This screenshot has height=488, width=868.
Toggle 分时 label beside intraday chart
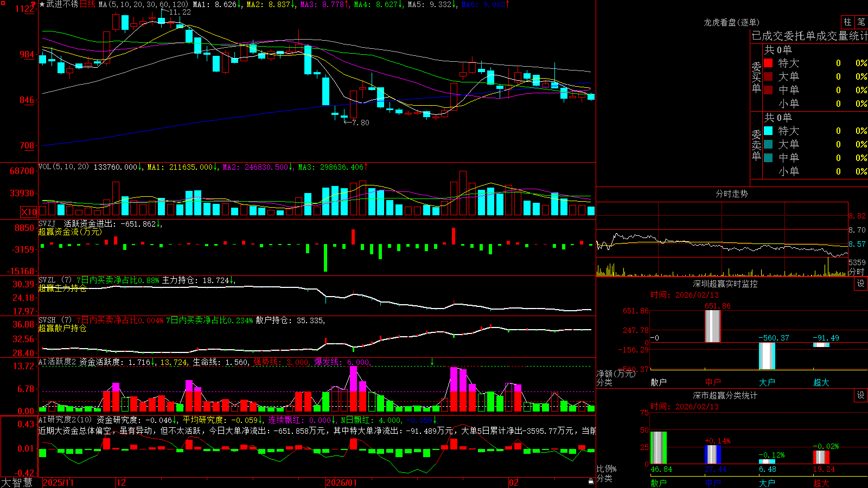[x=857, y=271]
